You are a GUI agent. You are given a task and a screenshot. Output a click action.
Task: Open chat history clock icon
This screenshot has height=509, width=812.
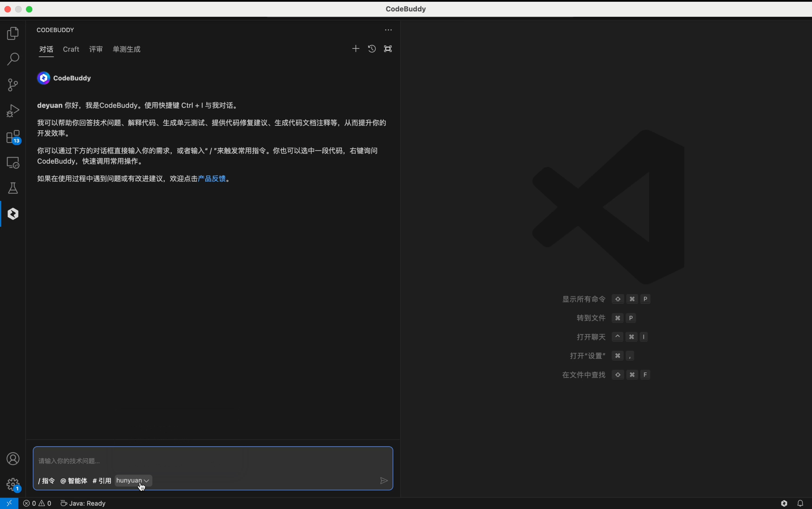click(372, 49)
